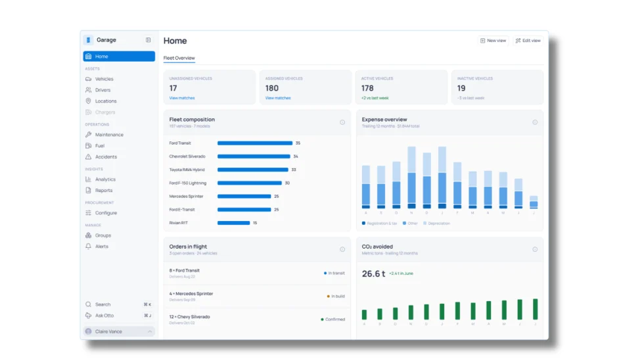Click the Home icon in sidebar

(88, 57)
